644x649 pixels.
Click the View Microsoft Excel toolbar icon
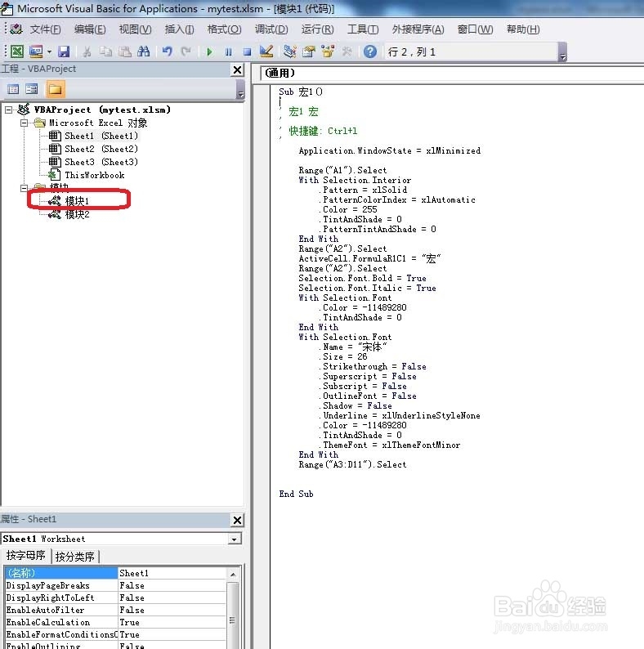[x=17, y=51]
